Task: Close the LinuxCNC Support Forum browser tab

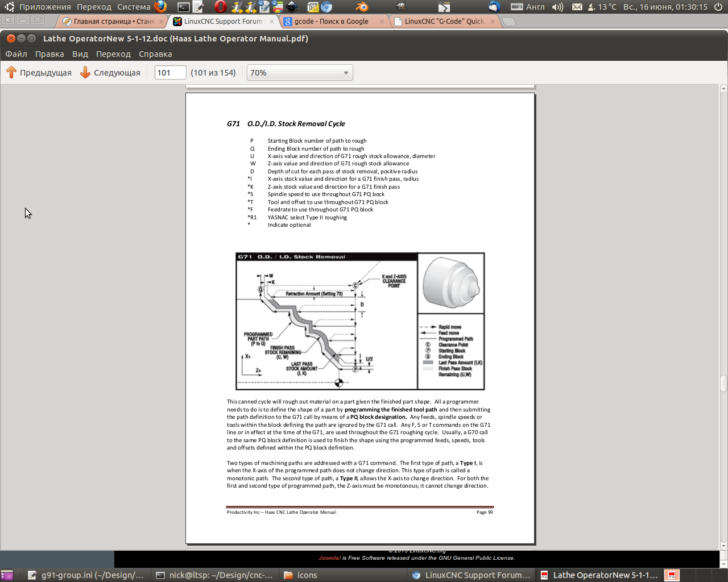Action: [272, 22]
